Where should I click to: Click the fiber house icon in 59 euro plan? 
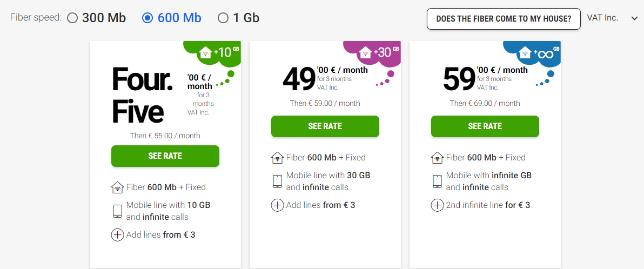click(x=438, y=158)
